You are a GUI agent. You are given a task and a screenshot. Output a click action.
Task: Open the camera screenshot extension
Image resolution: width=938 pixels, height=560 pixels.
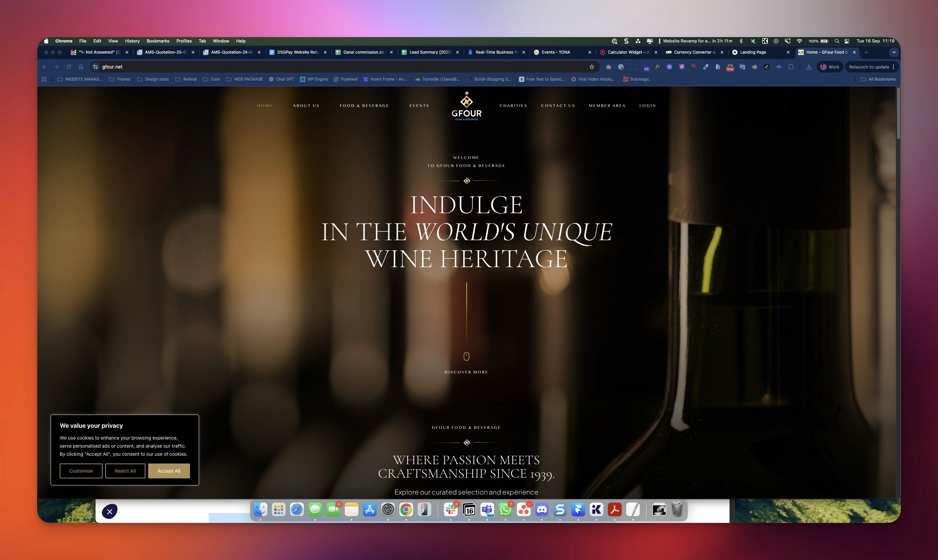tap(609, 67)
